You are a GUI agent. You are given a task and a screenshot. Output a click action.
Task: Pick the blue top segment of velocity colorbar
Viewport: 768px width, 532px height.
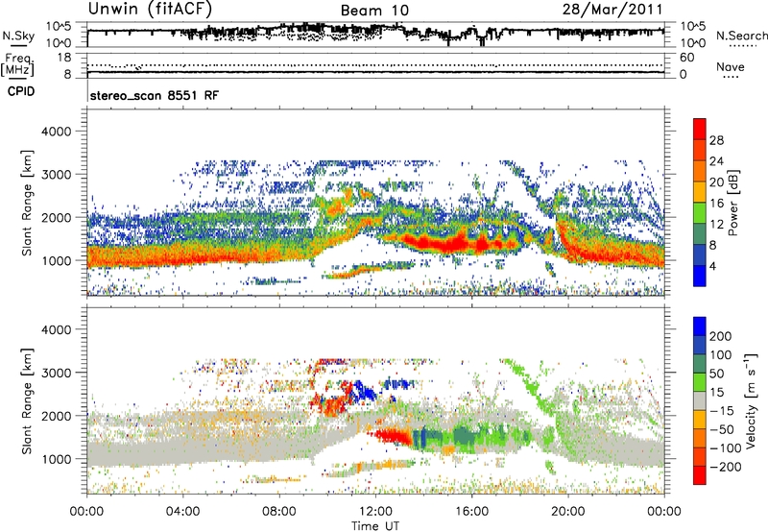tap(700, 326)
